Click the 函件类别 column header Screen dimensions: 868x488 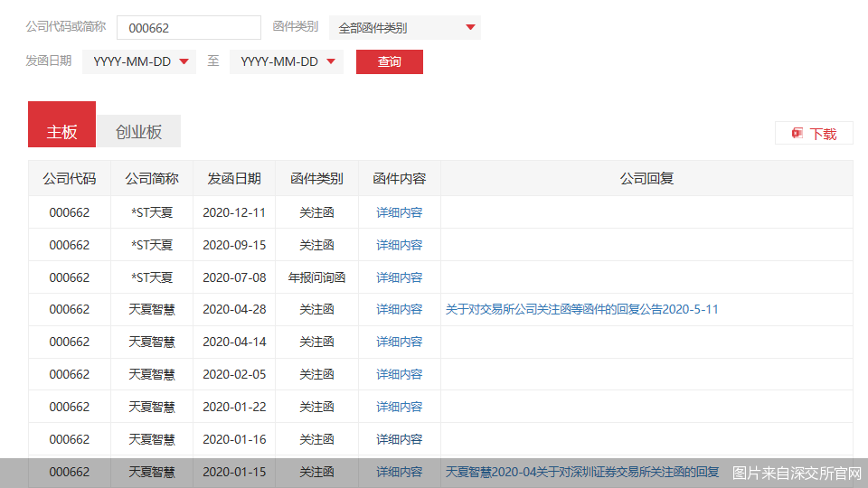click(316, 179)
